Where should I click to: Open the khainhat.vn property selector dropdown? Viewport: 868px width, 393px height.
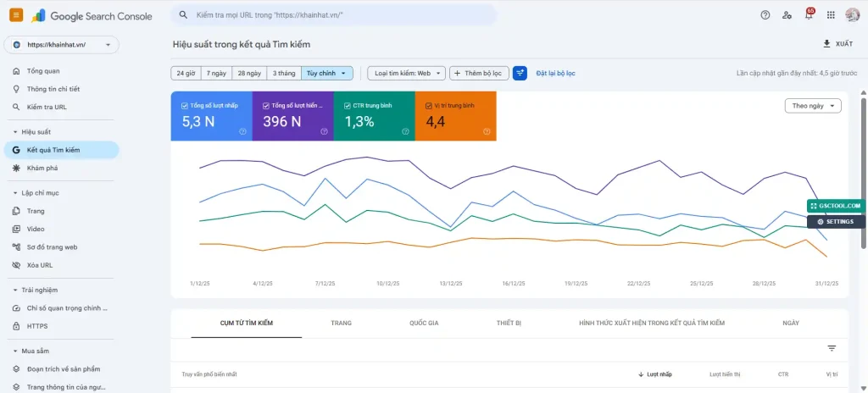(61, 45)
